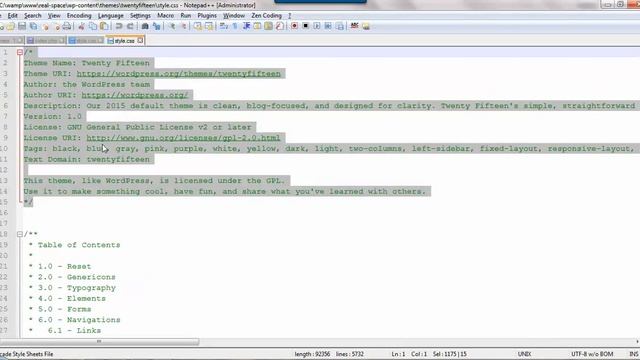Screen dimensions: 640x360
Task: Click the '* 3.0 - Typography' line
Action: click(72, 288)
